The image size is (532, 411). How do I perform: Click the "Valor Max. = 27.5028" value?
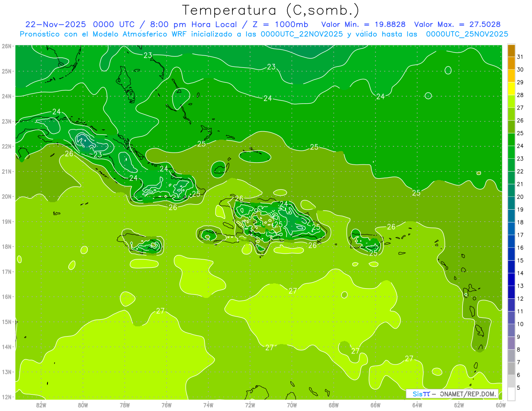click(x=458, y=24)
